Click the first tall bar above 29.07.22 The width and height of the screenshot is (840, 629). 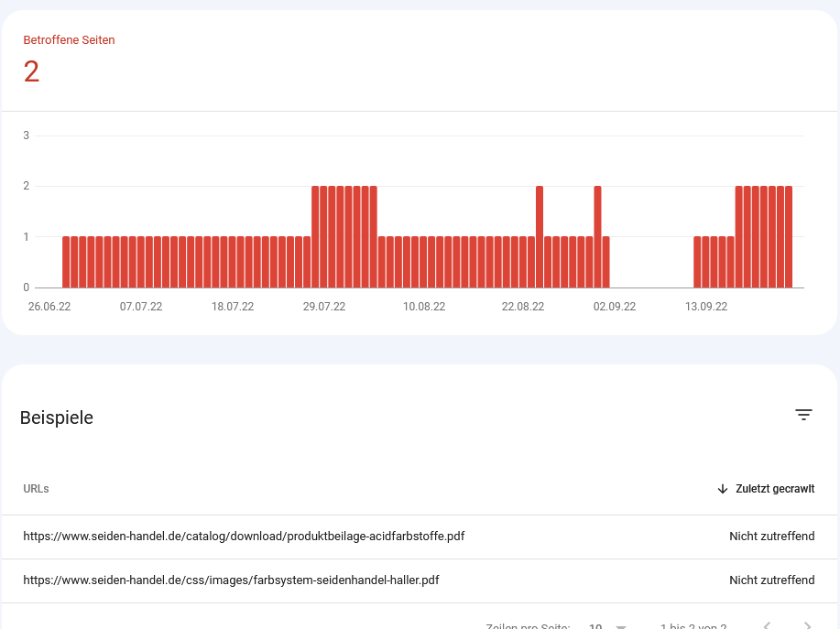[315, 237]
